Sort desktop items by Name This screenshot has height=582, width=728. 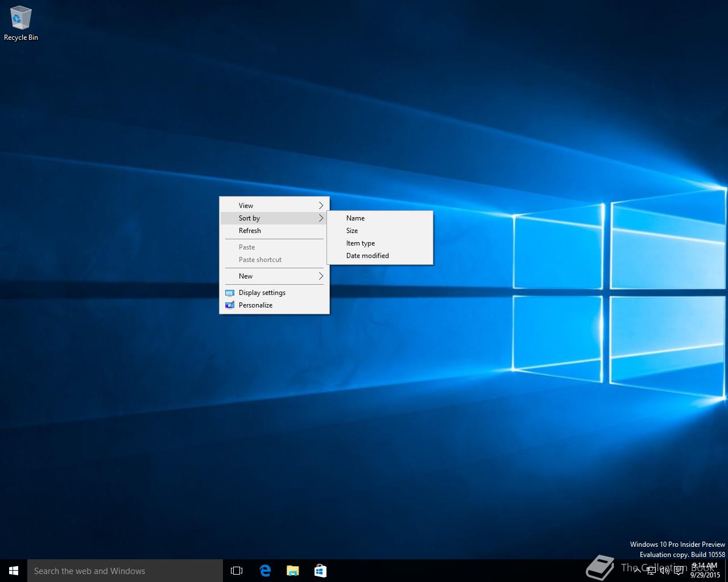(x=355, y=218)
